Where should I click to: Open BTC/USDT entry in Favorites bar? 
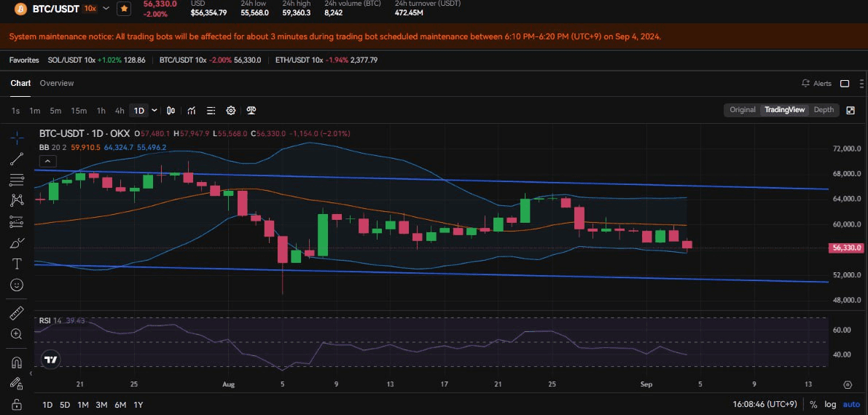click(211, 60)
